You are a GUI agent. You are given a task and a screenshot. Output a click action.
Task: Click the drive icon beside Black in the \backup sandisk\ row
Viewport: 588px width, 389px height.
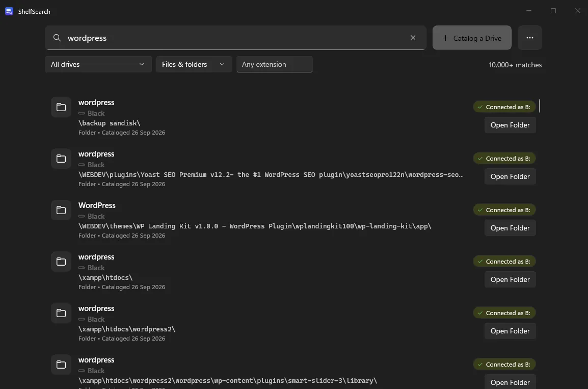coord(82,113)
